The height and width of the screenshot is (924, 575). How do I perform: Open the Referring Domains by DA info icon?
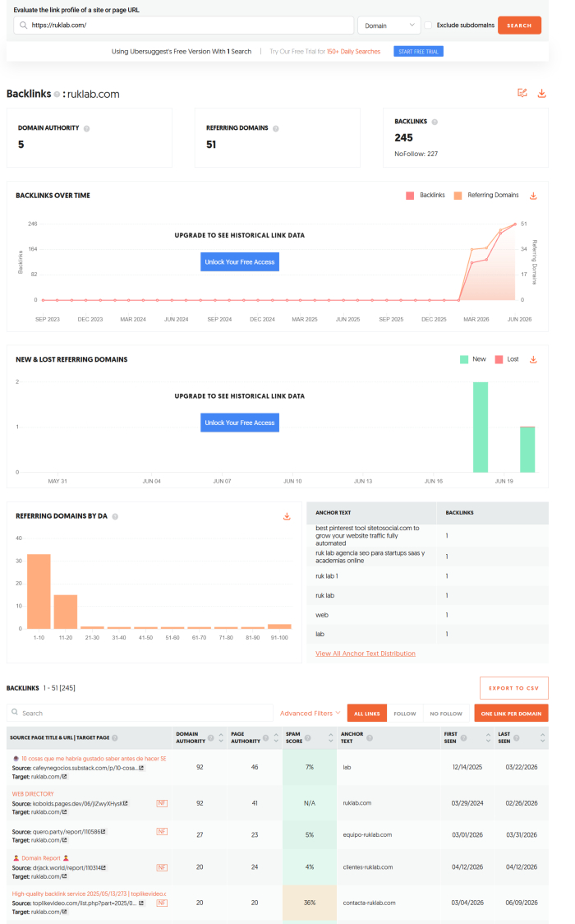[x=115, y=517]
